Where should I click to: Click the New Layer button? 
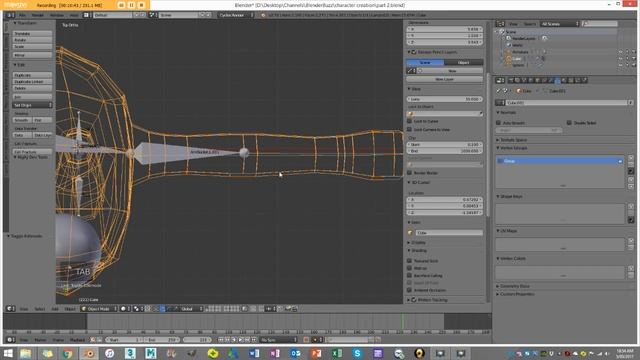tap(444, 79)
